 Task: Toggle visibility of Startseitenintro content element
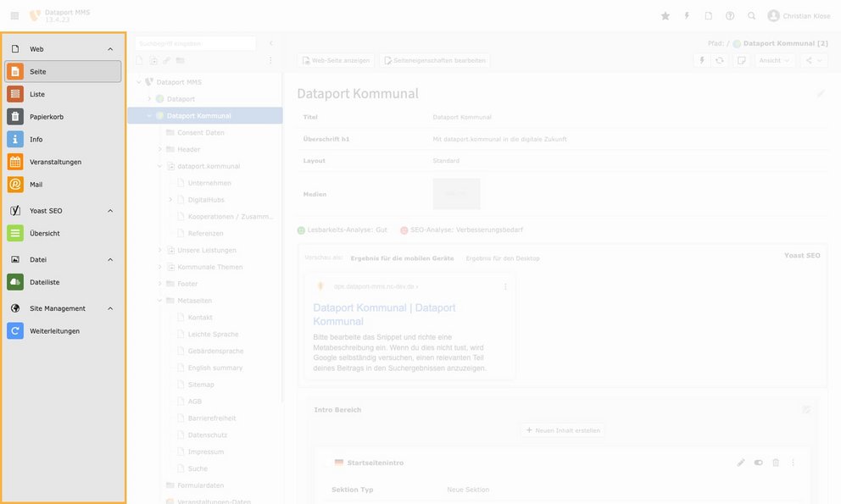(x=758, y=462)
